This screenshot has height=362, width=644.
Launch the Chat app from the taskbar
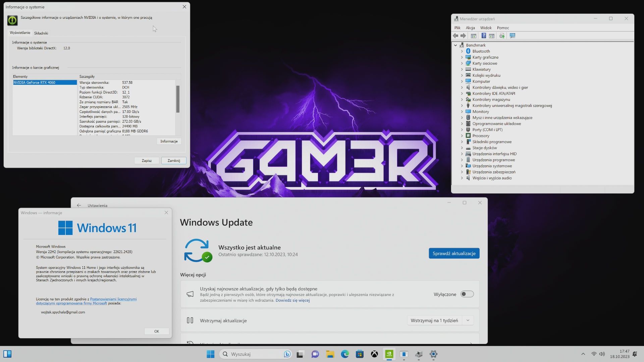point(315,354)
